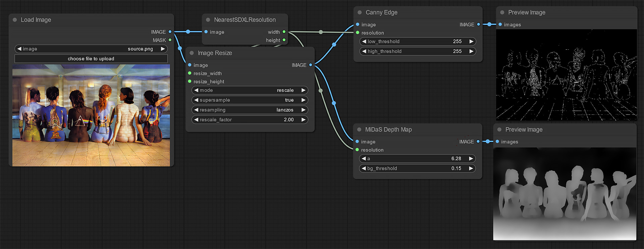
Task: Change resampling with its left arrow
Action: coord(196,110)
